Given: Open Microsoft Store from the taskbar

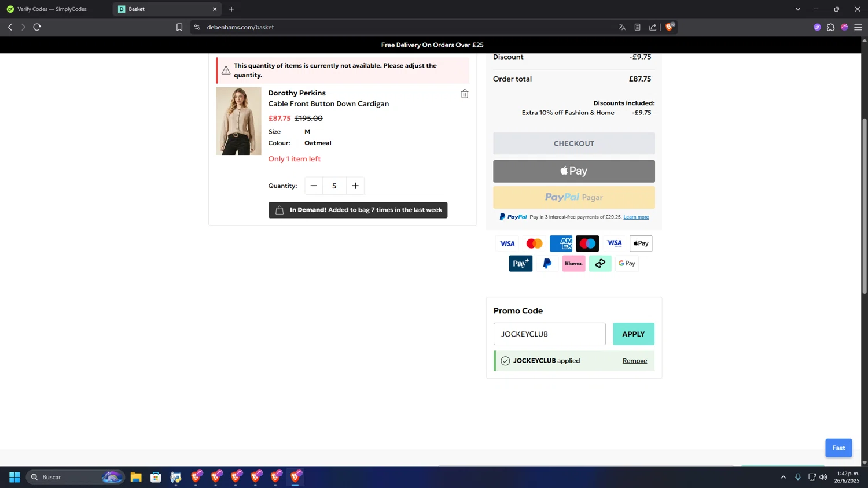Looking at the screenshot, I should coord(156,477).
